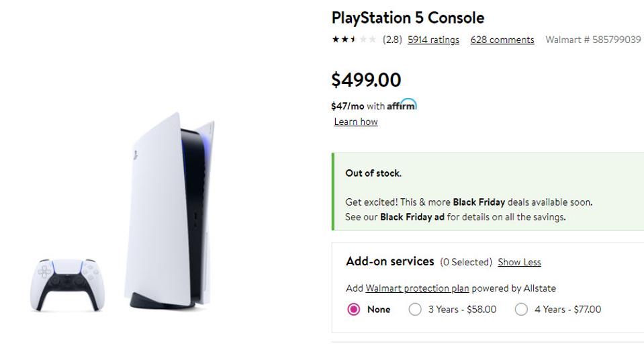Click the Out of stock notice
This screenshot has width=644, height=348.
[x=373, y=173]
